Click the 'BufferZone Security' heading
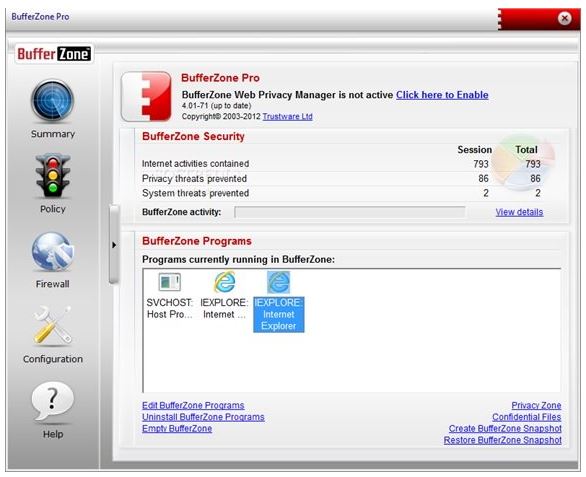Image resolution: width=586 pixels, height=477 pixels. (x=193, y=136)
